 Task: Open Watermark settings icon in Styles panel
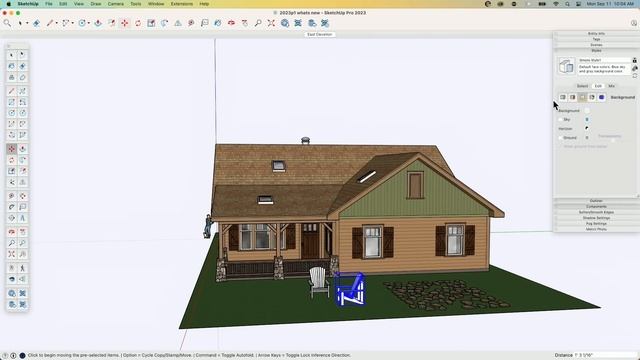point(592,97)
